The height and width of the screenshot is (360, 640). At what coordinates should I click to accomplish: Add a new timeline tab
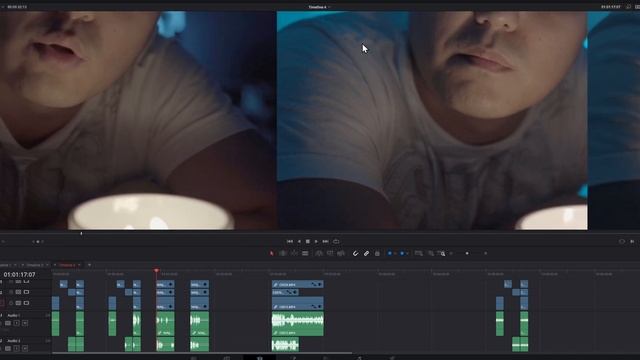coord(89,265)
